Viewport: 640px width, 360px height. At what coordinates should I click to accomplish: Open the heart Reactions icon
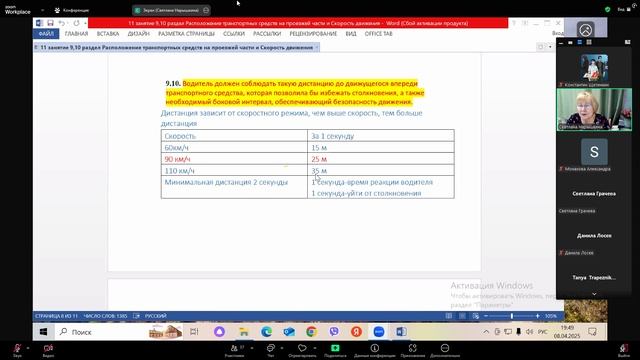(x=302, y=348)
